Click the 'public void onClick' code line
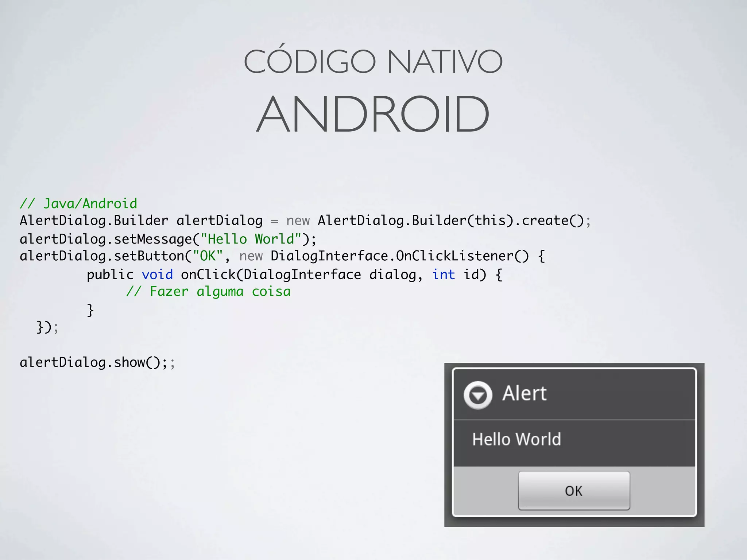The width and height of the screenshot is (747, 560). tap(294, 275)
